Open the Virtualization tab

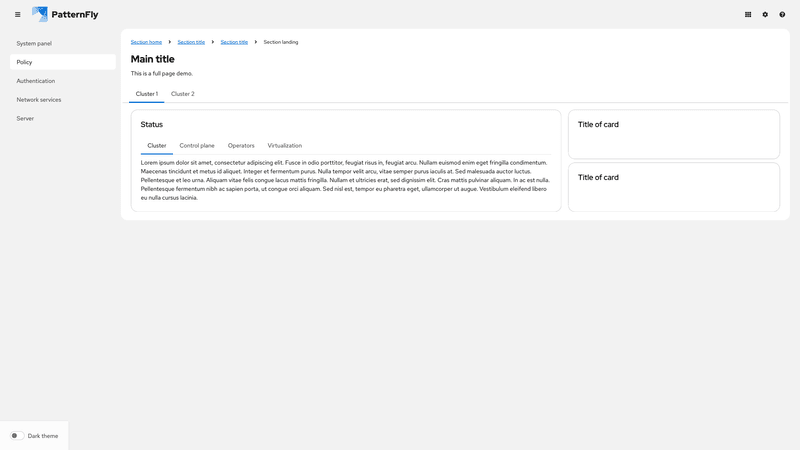[284, 146]
